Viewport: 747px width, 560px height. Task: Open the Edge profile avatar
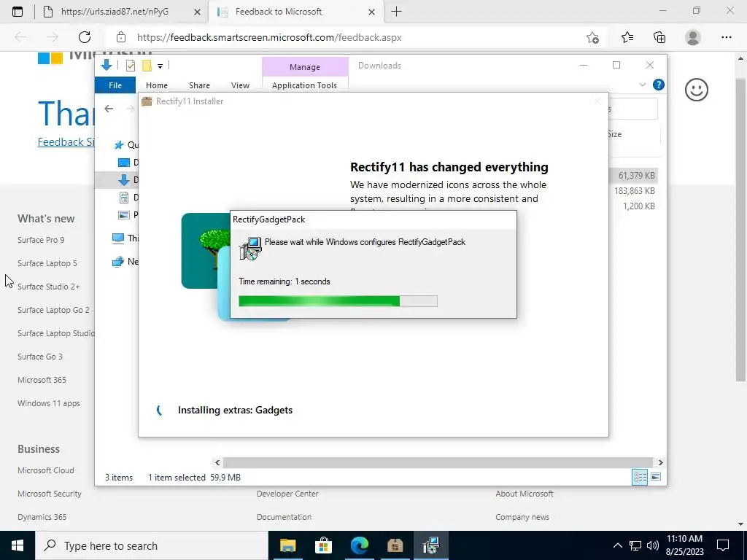[693, 37]
